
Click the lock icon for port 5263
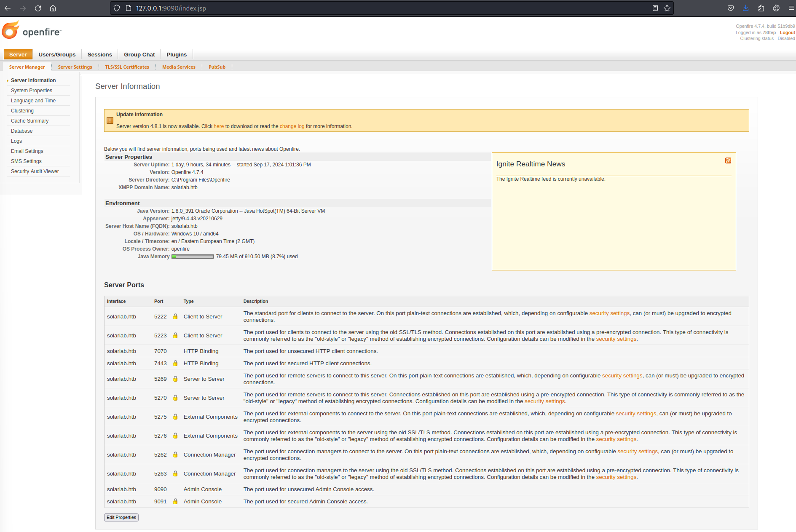click(175, 473)
